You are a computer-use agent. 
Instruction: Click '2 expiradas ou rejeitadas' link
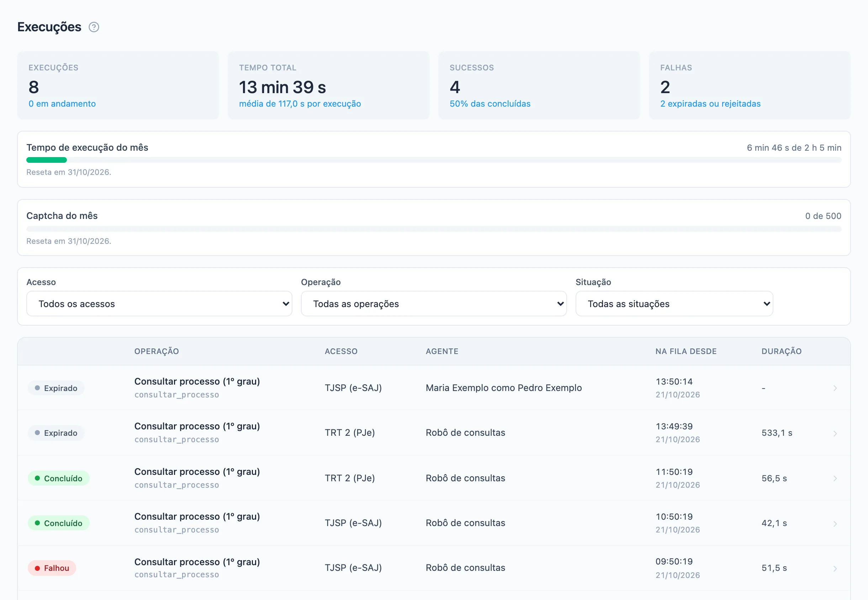710,104
